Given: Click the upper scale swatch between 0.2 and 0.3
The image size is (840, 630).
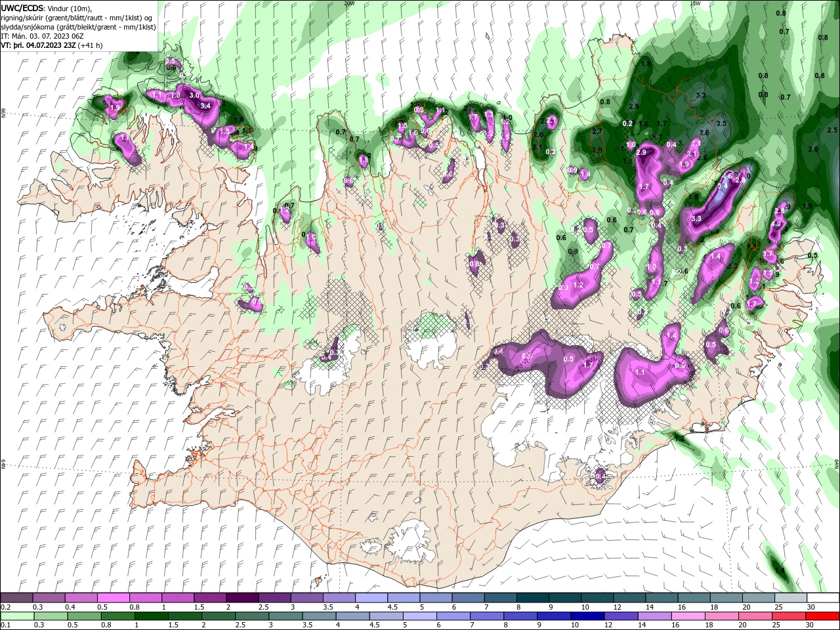Looking at the screenshot, I should (x=18, y=598).
